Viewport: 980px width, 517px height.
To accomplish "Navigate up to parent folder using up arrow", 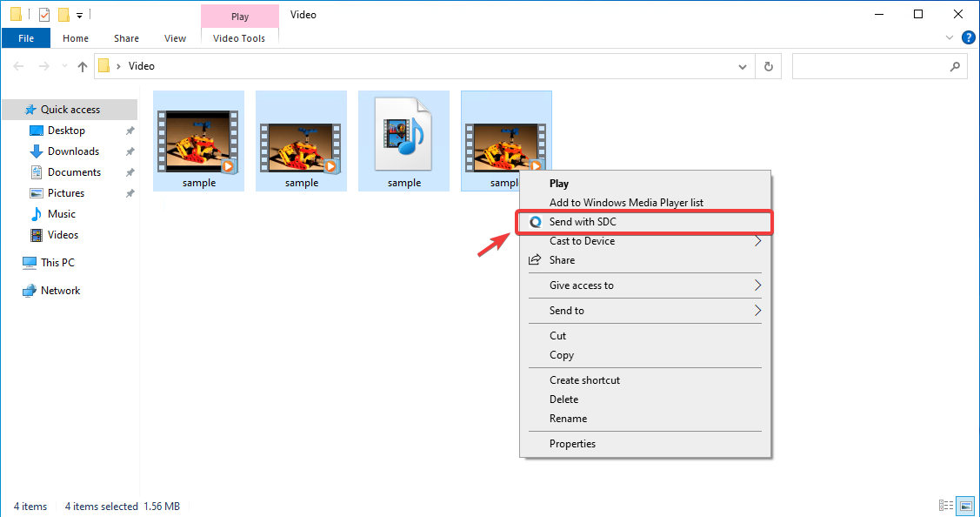I will tap(82, 66).
